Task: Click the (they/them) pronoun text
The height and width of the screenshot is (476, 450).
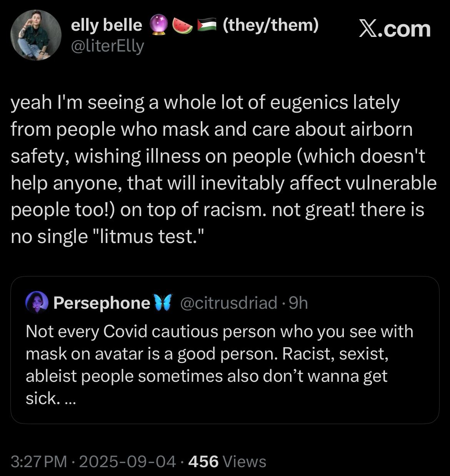Action: click(x=270, y=25)
